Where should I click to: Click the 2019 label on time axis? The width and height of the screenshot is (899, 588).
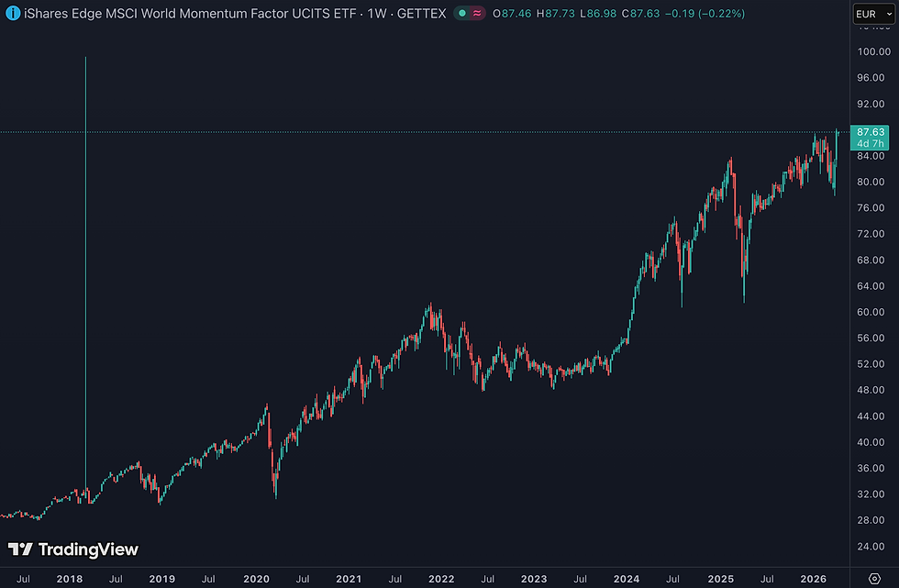click(x=162, y=579)
